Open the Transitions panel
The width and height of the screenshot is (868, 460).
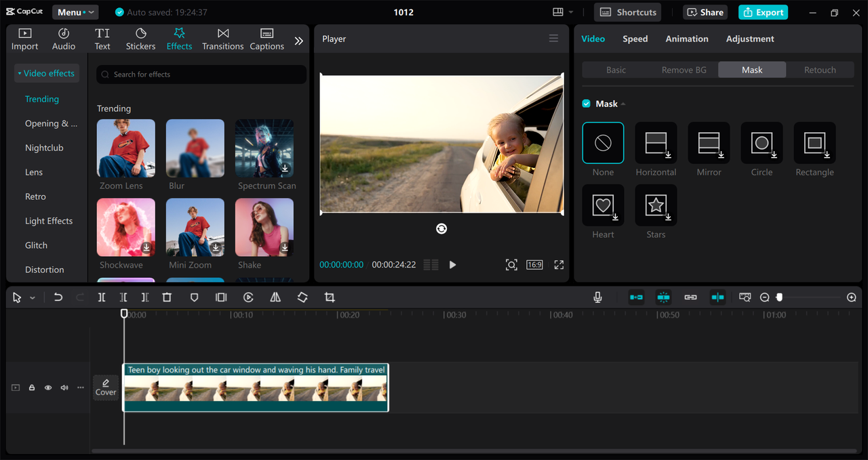[223, 39]
